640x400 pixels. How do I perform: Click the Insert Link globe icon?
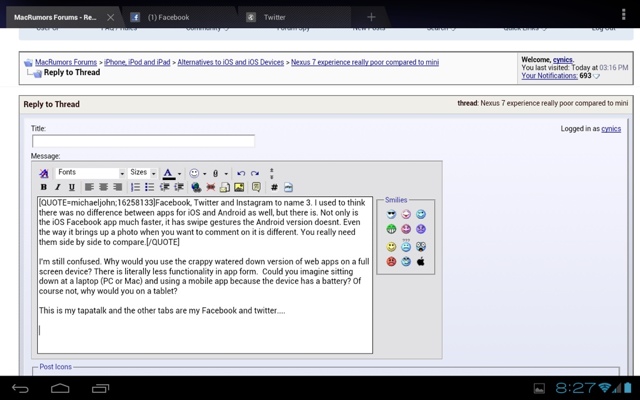(196, 187)
